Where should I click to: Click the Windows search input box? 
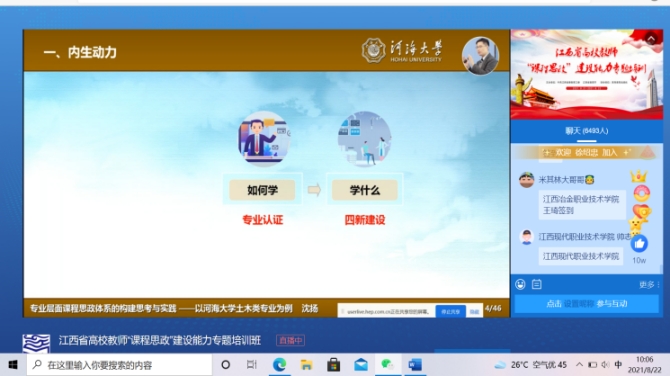[120, 365]
